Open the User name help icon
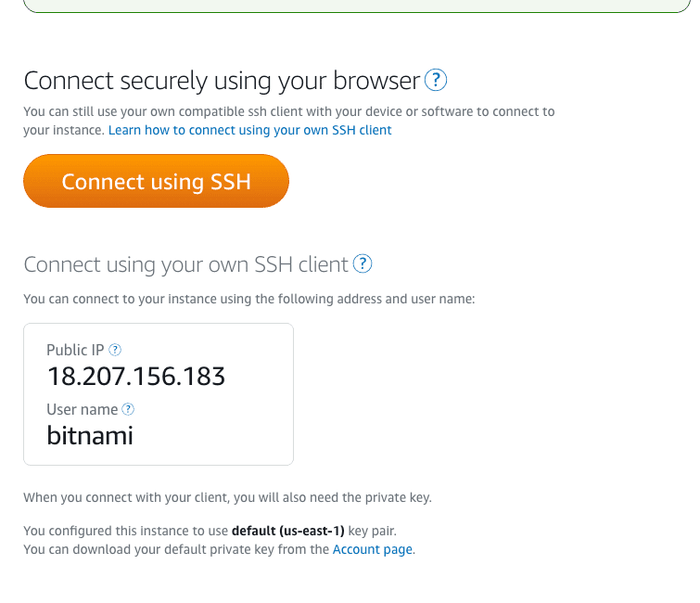 coord(128,409)
